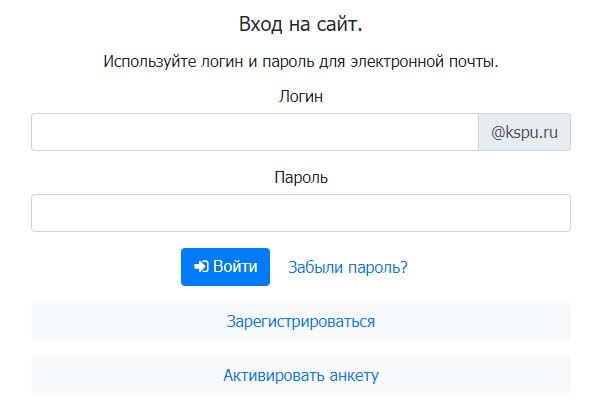Screen dimensions: 599x411
Task: Click the Логин input field
Action: pos(255,132)
